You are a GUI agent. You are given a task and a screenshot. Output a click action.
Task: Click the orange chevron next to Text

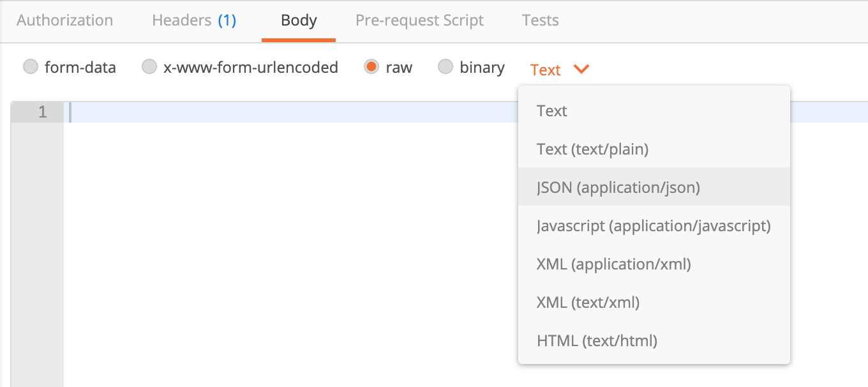581,69
